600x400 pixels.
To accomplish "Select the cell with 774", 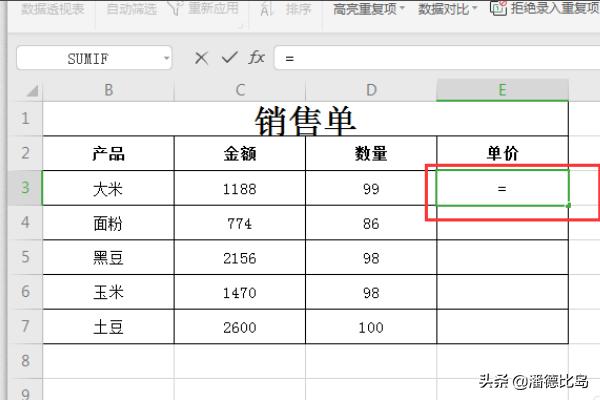I will tap(240, 223).
